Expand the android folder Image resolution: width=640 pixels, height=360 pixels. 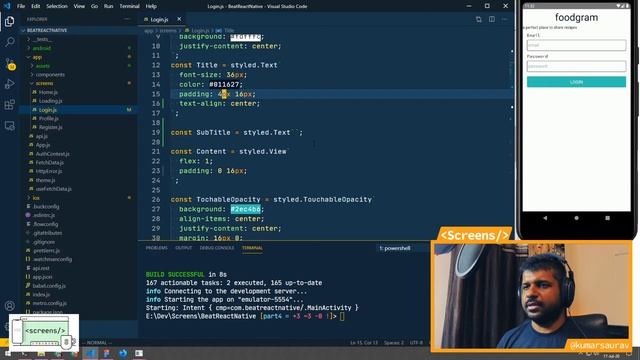pos(42,48)
